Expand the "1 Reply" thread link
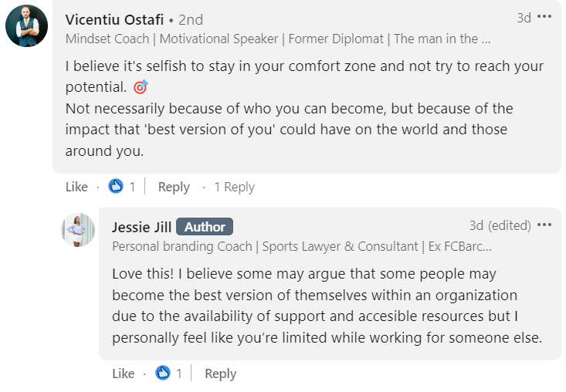566x392 pixels. [234, 187]
